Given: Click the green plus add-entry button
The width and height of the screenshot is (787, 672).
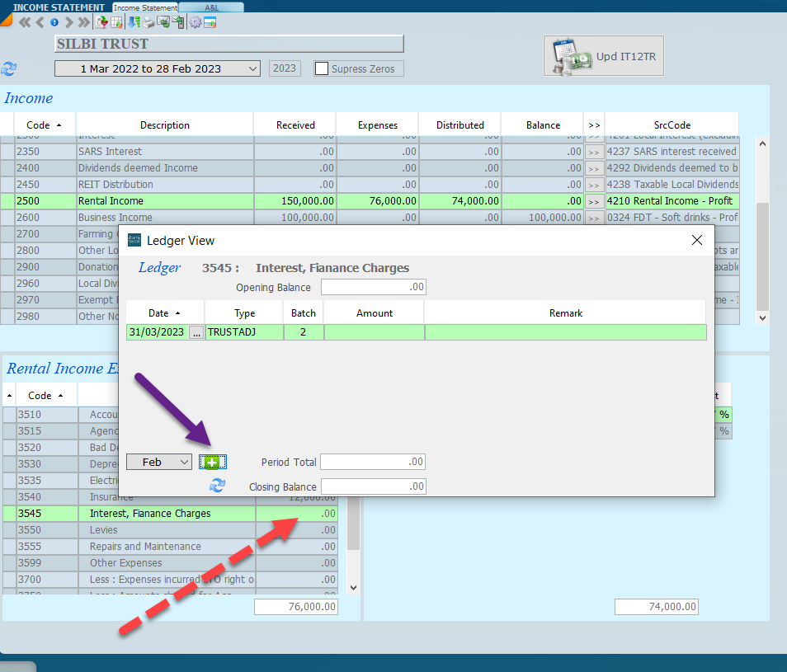Looking at the screenshot, I should [x=213, y=463].
